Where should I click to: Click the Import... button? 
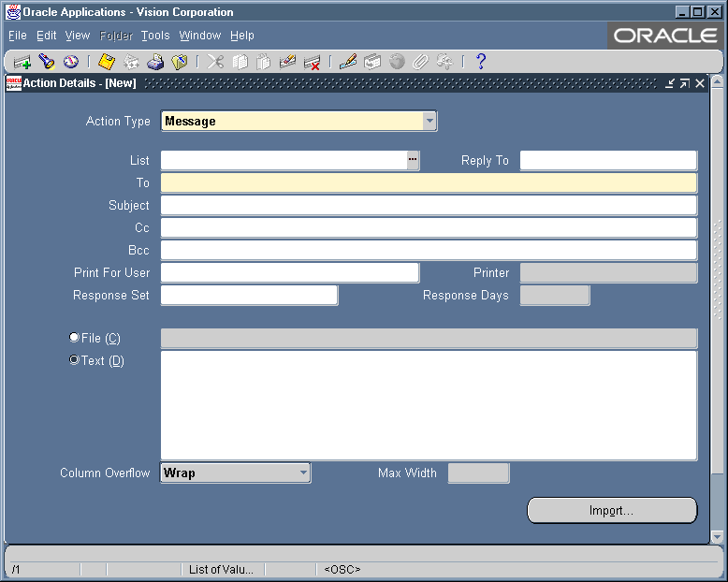[x=612, y=511]
